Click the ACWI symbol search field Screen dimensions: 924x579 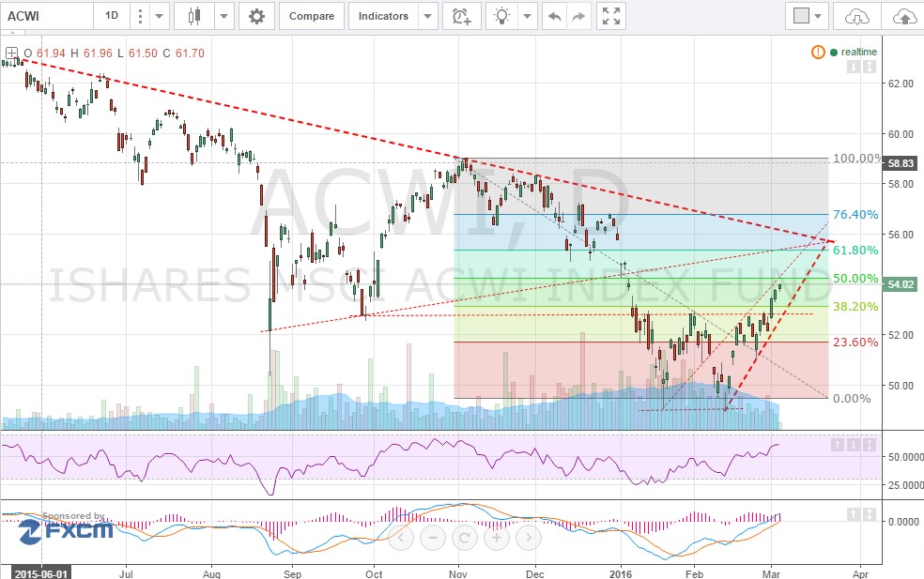coord(47,16)
